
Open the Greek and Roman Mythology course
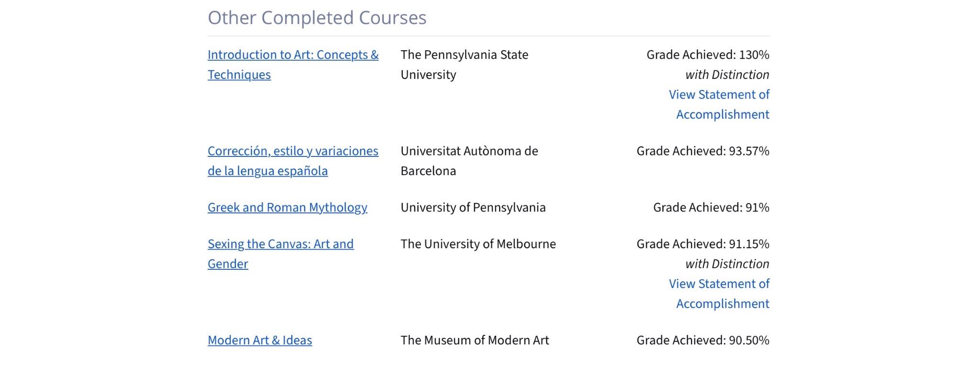coord(287,208)
